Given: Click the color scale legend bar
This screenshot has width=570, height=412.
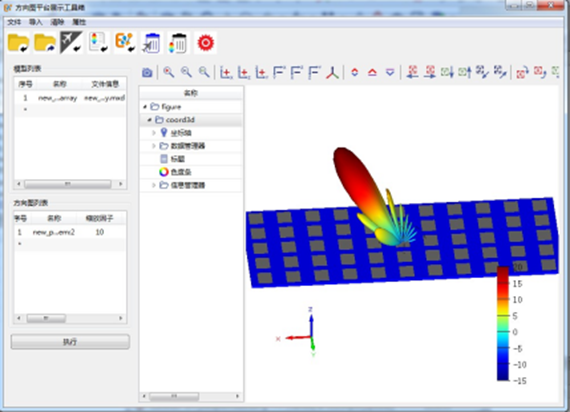Looking at the screenshot, I should click(x=503, y=324).
